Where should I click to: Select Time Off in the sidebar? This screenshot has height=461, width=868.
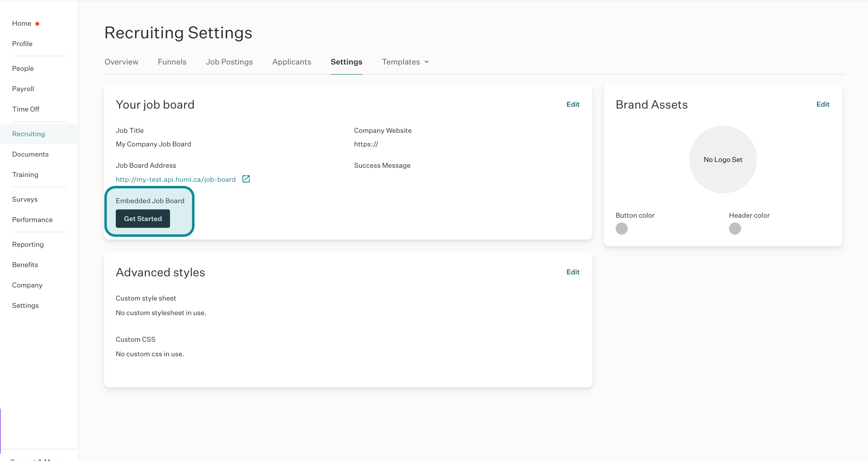[26, 109]
